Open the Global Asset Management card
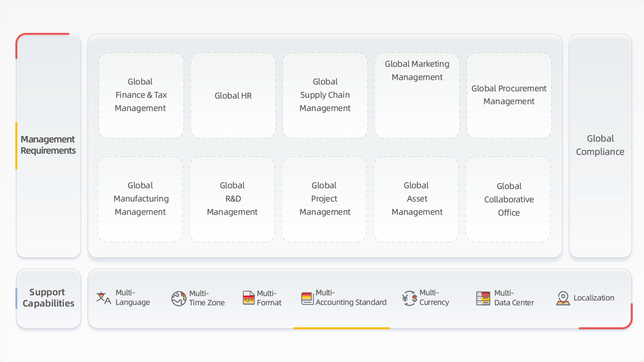The image size is (644, 362). click(x=416, y=199)
